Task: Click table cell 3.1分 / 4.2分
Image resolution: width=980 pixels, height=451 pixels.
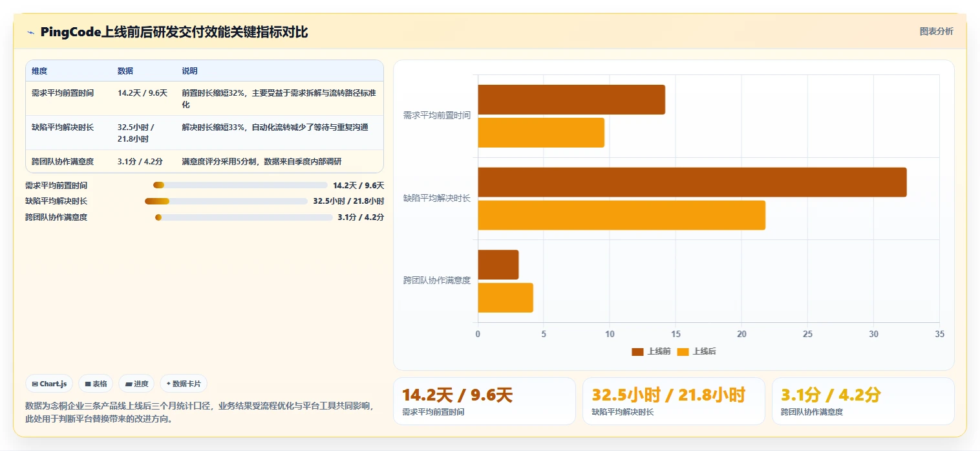Action: (140, 161)
